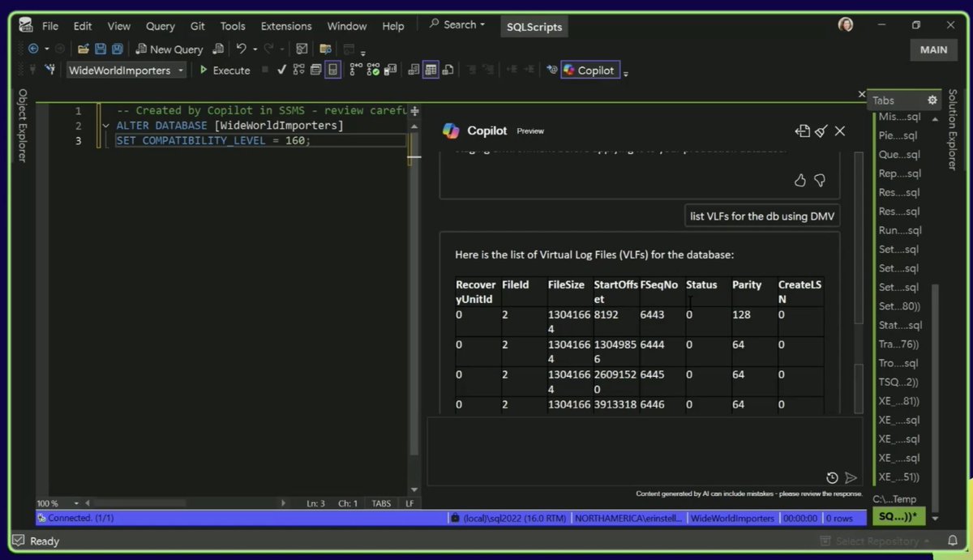
Task: Open the Query Options icon
Action: pyautogui.click(x=315, y=70)
